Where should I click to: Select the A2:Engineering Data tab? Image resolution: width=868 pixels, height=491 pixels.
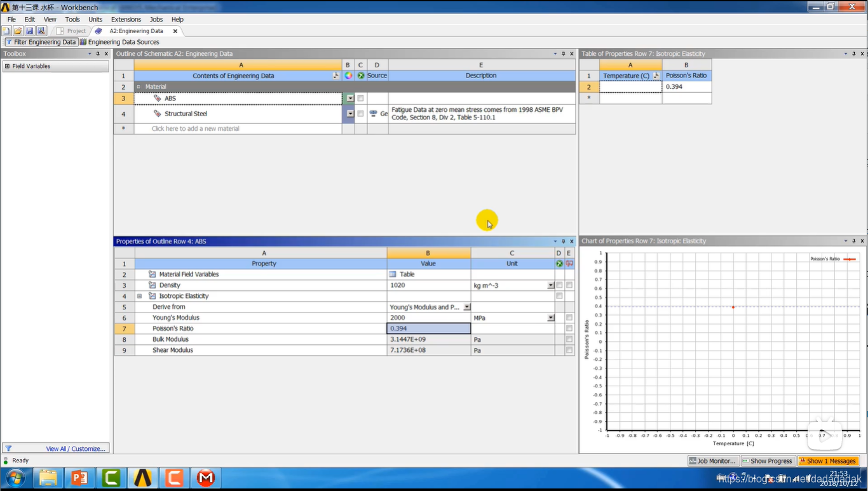click(130, 30)
